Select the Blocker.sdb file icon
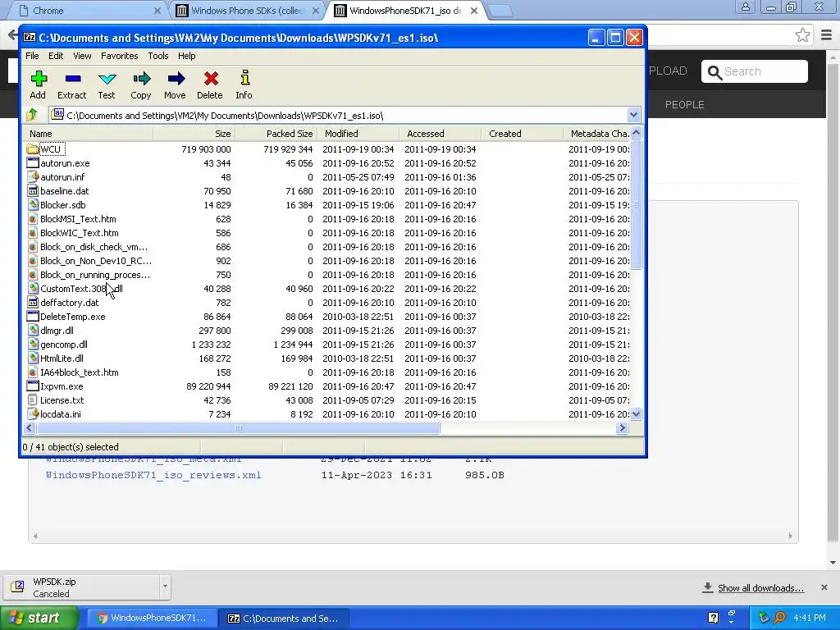Image resolution: width=840 pixels, height=630 pixels. (x=33, y=204)
